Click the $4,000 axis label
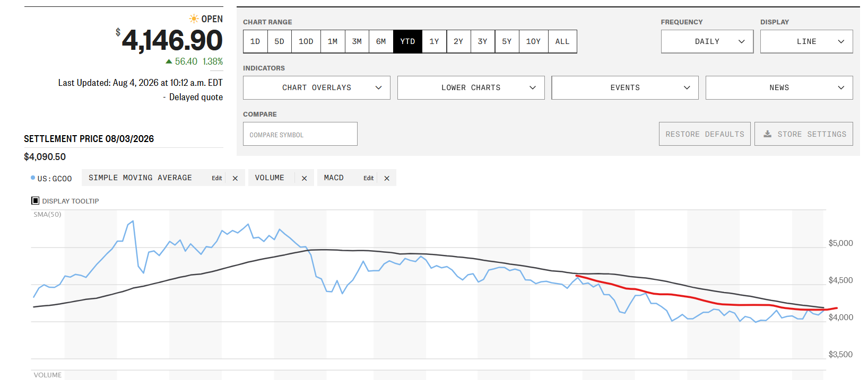 pos(841,317)
